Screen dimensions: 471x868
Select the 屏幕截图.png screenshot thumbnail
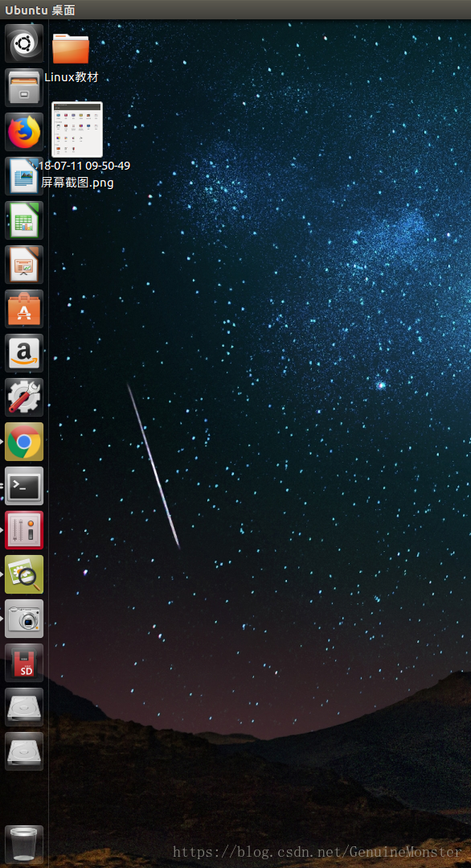click(x=77, y=130)
